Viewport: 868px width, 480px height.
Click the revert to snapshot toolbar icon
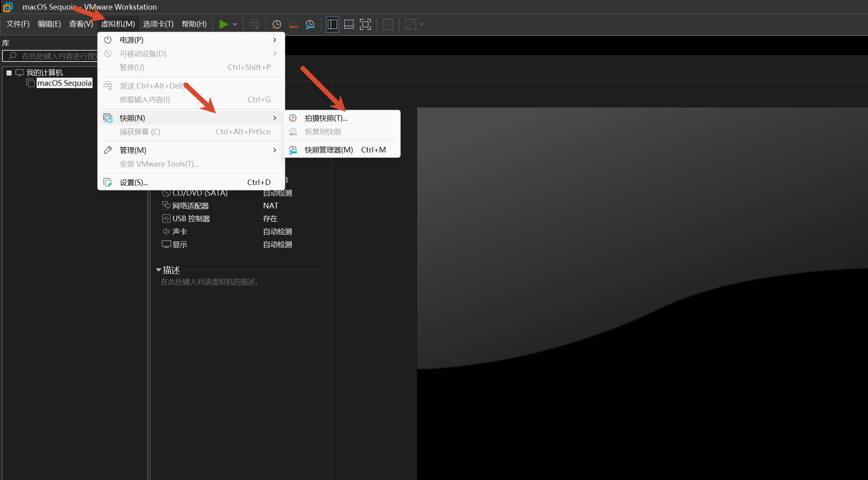(293, 25)
